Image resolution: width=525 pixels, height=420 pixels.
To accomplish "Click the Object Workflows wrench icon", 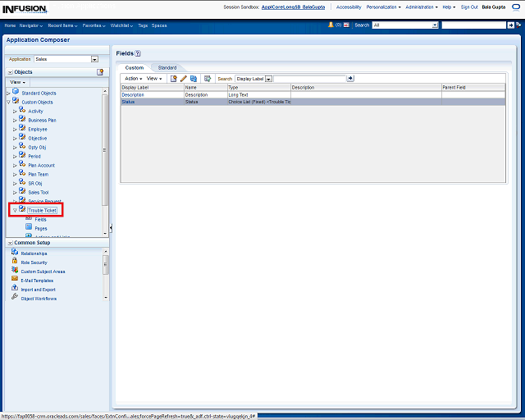I will click(x=15, y=296).
